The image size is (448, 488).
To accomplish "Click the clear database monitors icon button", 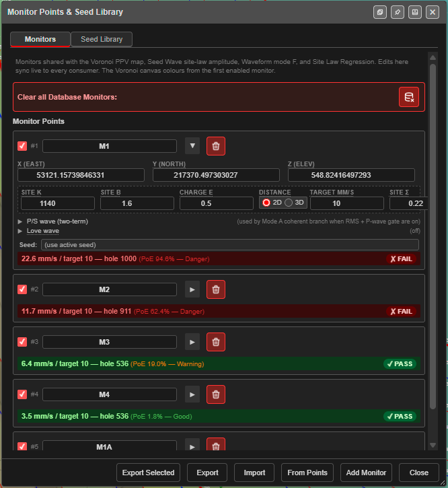I will [x=409, y=97].
